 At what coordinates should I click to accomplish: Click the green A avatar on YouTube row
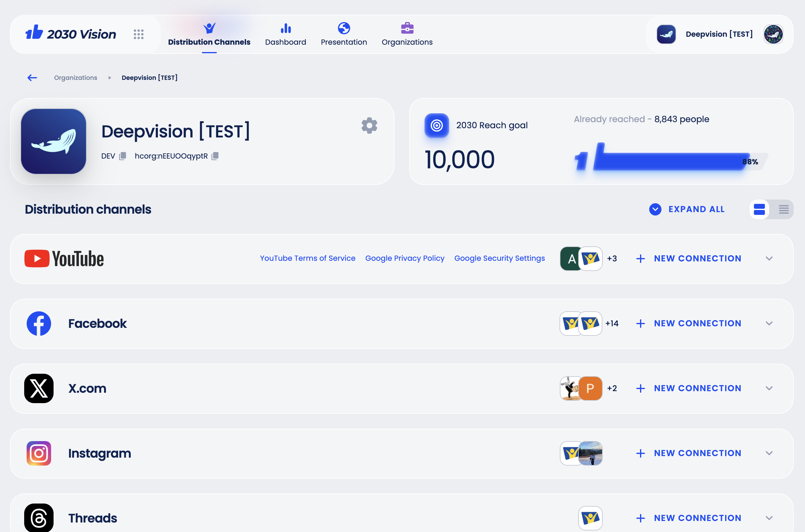[x=570, y=259]
